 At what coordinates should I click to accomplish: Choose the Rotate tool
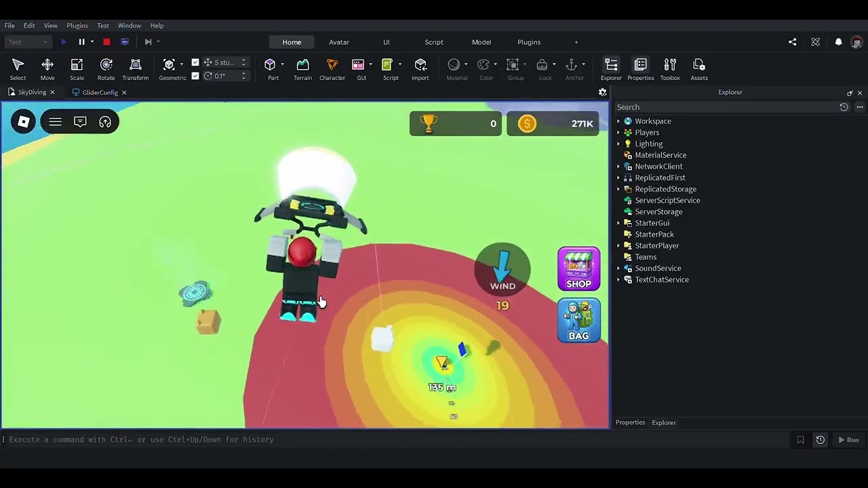(106, 68)
